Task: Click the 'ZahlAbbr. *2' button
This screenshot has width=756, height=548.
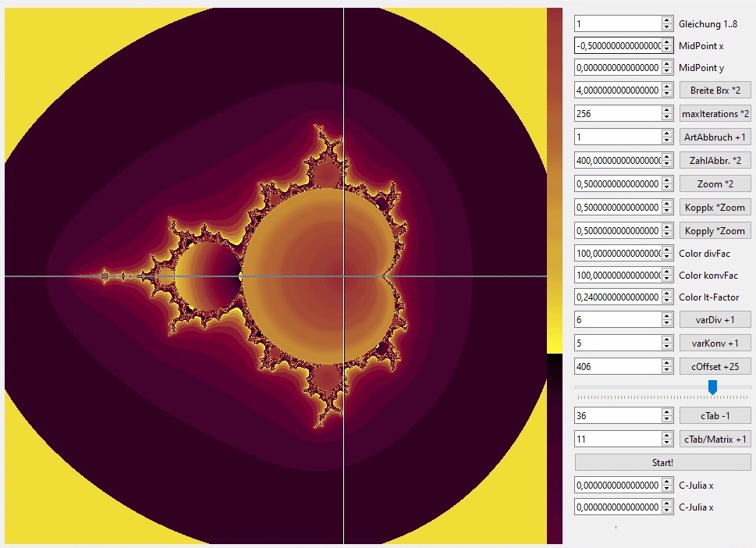Action: 715,161
